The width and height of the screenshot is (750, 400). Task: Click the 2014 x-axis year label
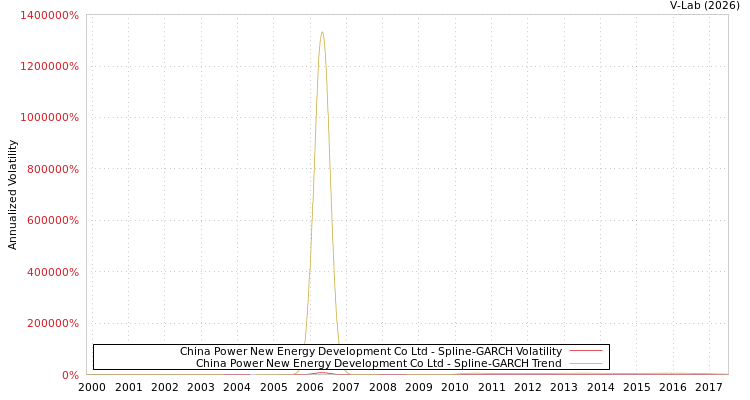click(x=601, y=387)
